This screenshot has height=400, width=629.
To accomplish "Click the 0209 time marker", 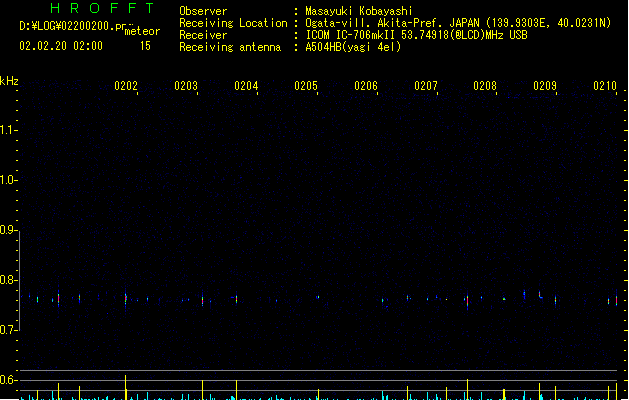I will point(545,86).
